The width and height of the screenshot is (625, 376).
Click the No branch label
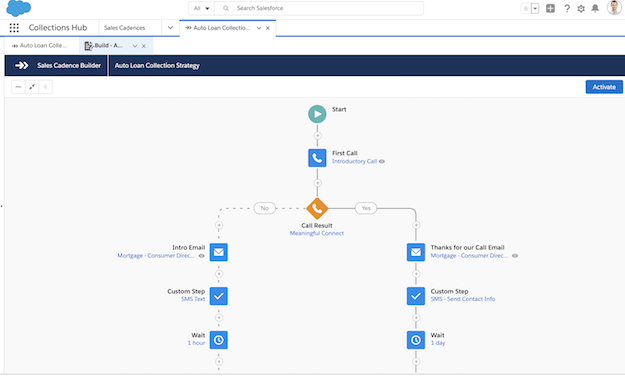tap(265, 208)
